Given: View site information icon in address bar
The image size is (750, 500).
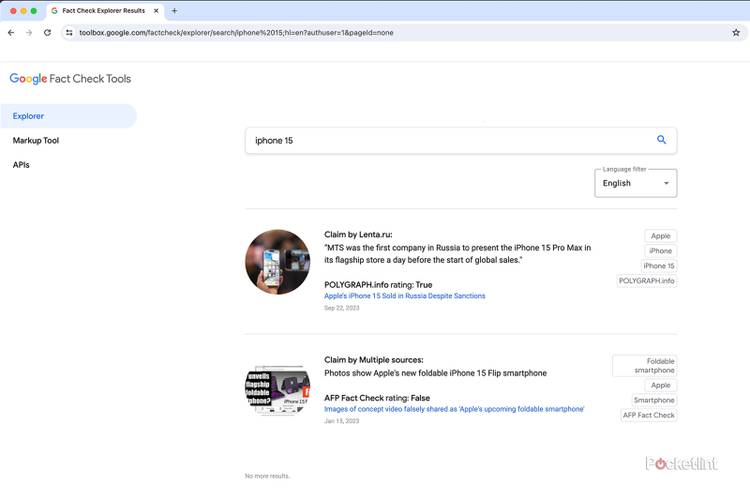Looking at the screenshot, I should coord(69,32).
